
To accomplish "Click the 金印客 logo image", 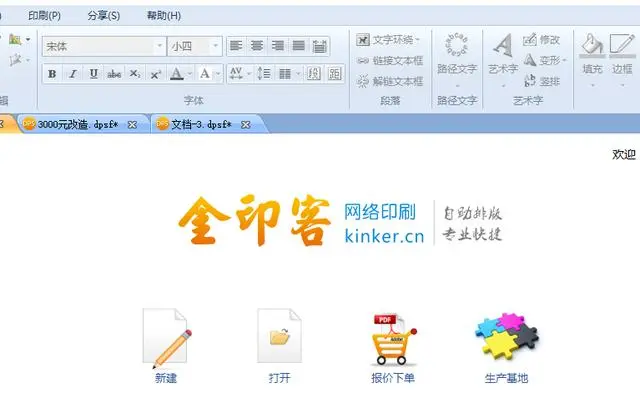I will tap(254, 220).
